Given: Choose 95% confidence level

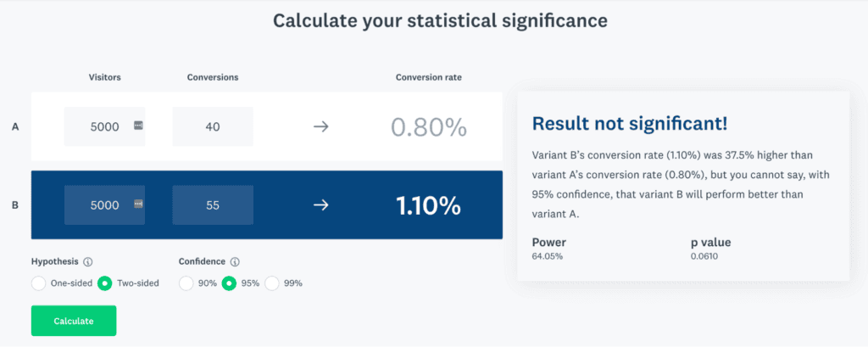Looking at the screenshot, I should (229, 283).
